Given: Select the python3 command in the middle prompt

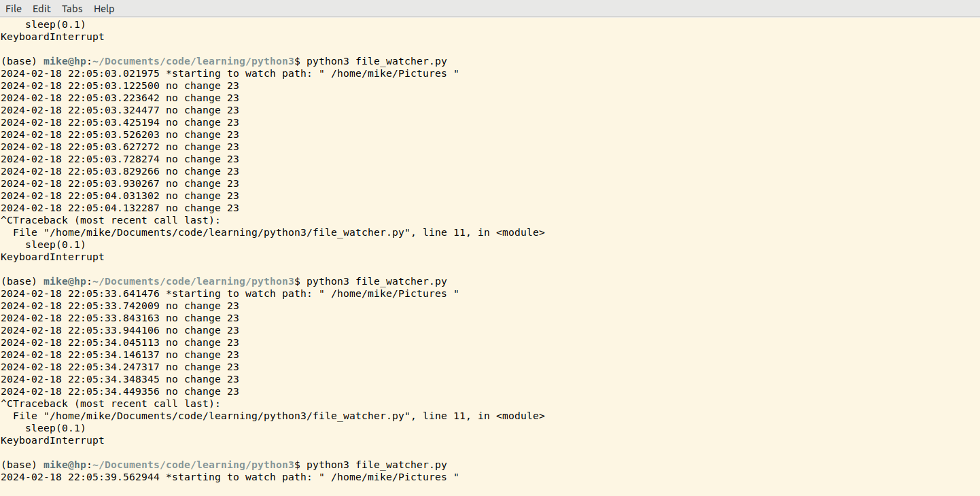Looking at the screenshot, I should click(328, 281).
